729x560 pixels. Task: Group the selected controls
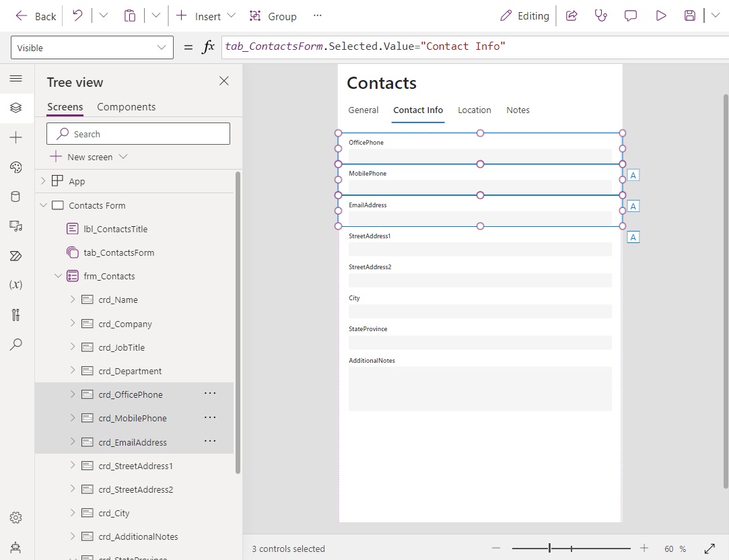click(273, 15)
